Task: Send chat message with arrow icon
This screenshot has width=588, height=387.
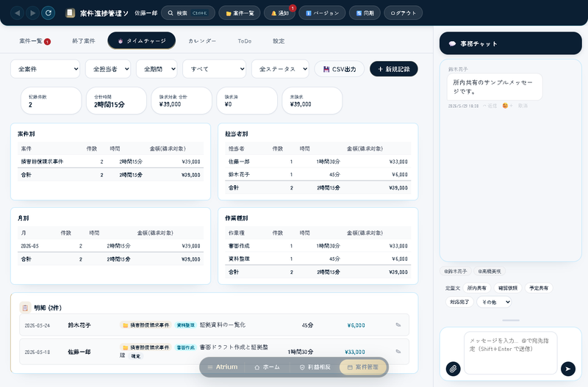Action: [567, 369]
